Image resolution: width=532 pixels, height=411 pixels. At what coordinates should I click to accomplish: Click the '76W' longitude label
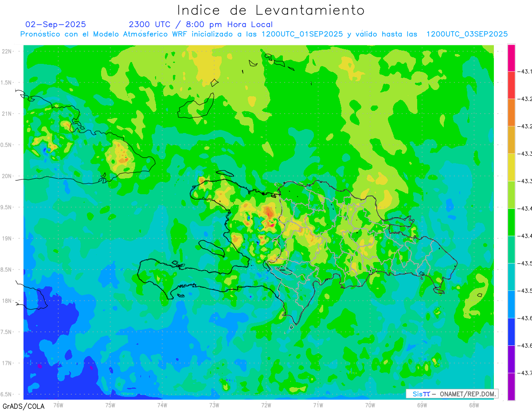(58, 405)
